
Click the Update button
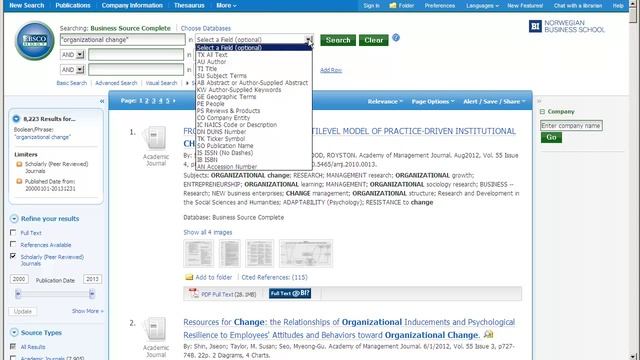click(23, 311)
